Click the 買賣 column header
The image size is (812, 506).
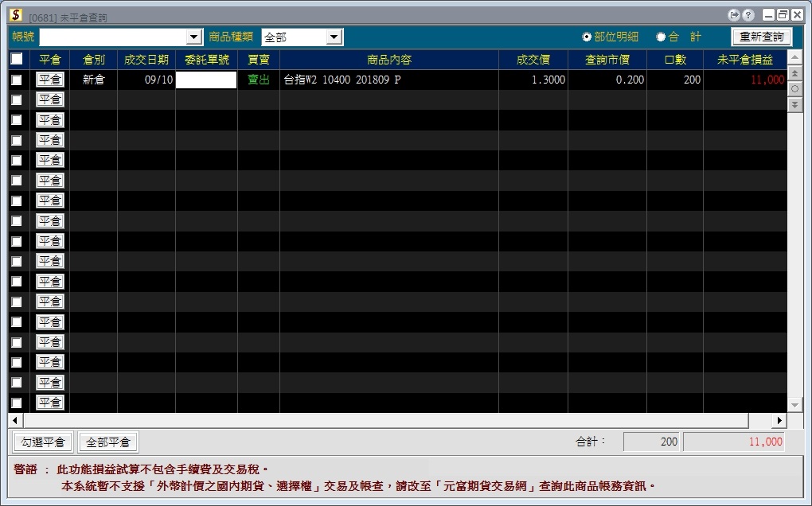[x=259, y=60]
